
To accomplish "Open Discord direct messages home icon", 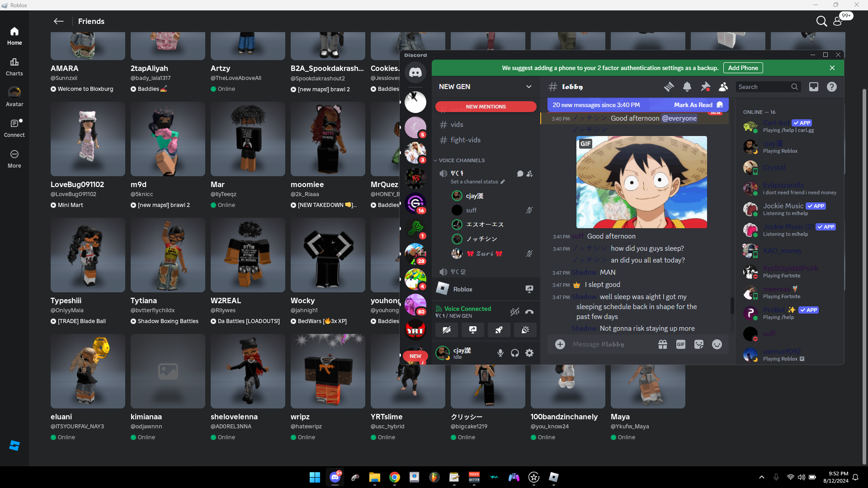I will click(415, 72).
